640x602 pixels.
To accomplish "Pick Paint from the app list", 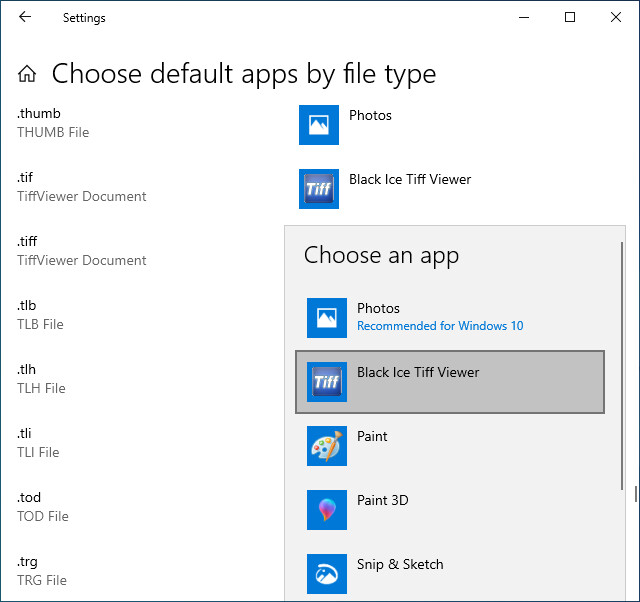I will click(x=450, y=446).
